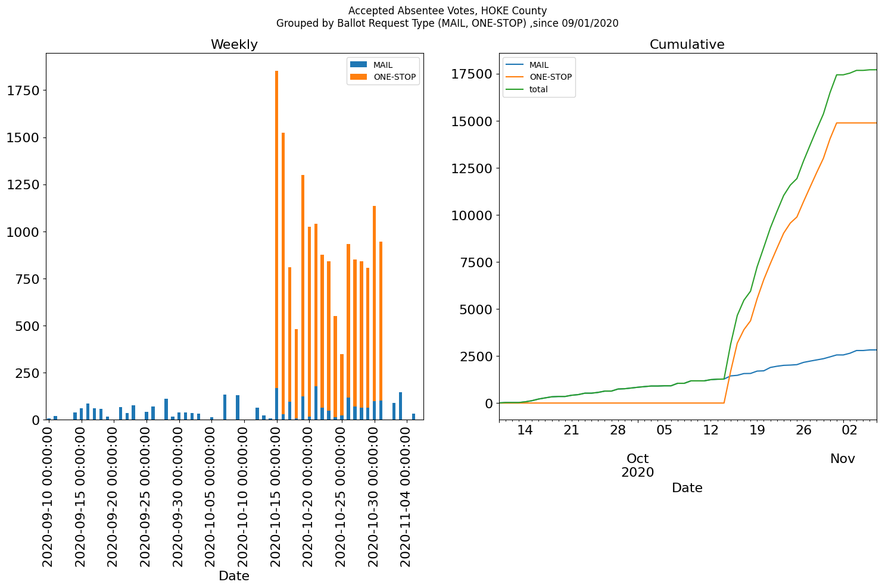This screenshot has width=882, height=588.
Task: Click the 1000 y-axis tick on Weekly chart
Action: pyautogui.click(x=23, y=232)
